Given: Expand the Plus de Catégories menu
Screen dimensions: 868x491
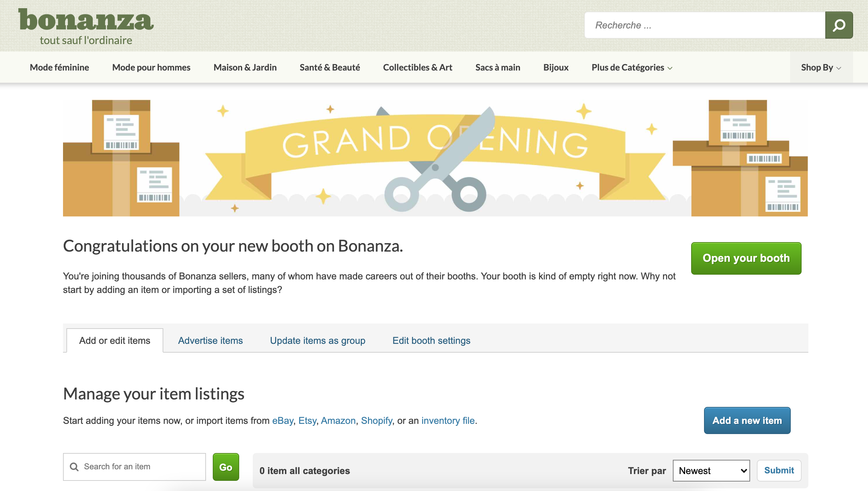Looking at the screenshot, I should tap(632, 67).
